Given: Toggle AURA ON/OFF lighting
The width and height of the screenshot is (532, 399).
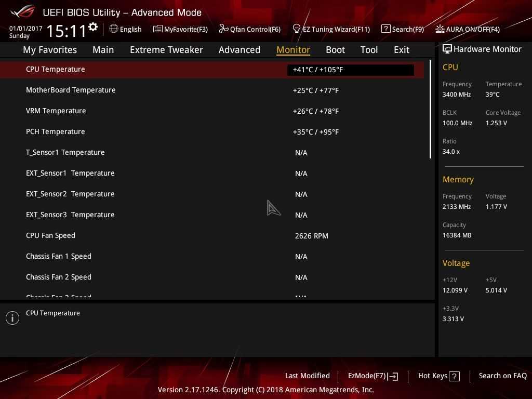Looking at the screenshot, I should click(440, 29).
